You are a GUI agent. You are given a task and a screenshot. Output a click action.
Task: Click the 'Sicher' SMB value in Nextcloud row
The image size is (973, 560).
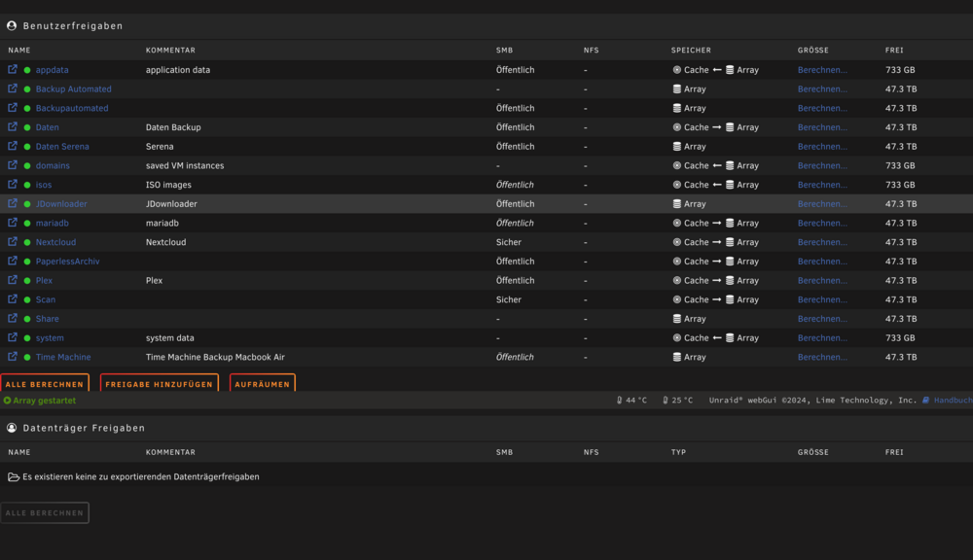click(x=508, y=242)
